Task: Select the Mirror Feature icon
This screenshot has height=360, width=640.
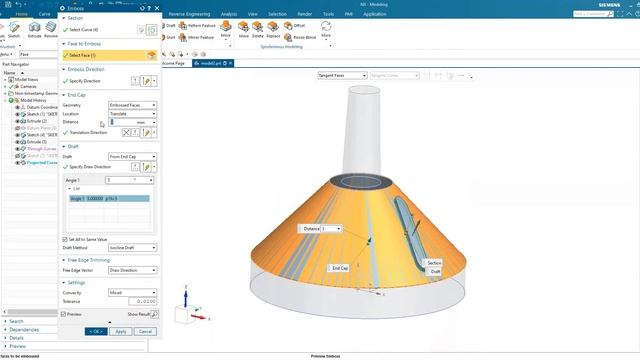Action: click(183, 37)
